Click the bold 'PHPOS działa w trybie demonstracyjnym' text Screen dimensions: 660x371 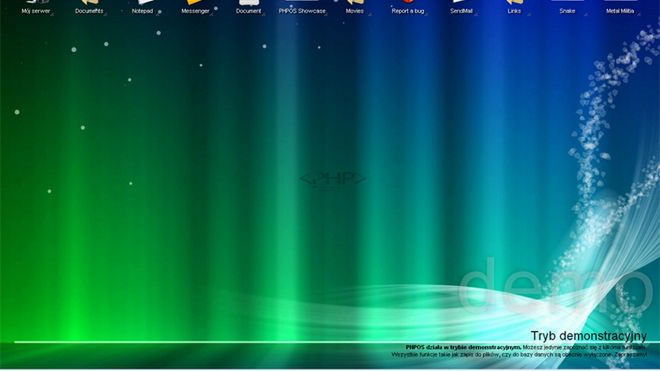click(x=463, y=347)
